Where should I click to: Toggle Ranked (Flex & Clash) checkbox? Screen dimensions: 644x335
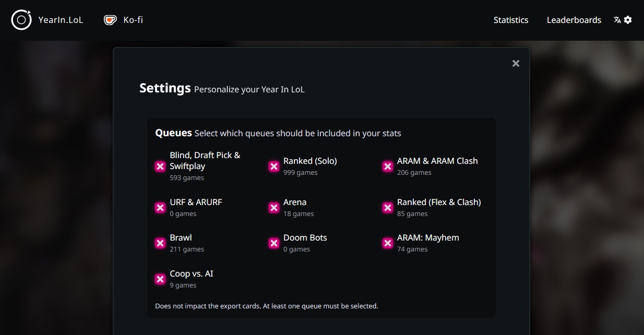click(388, 208)
